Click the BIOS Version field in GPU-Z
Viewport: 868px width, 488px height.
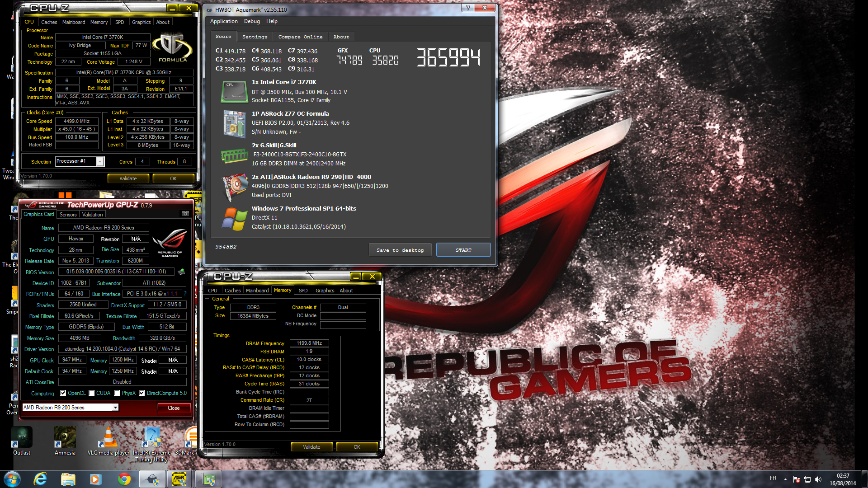(116, 272)
